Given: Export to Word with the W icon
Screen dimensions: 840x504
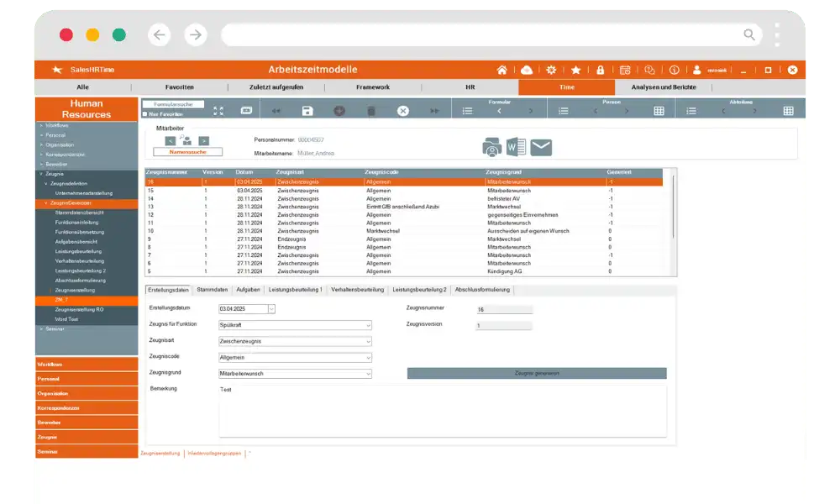Looking at the screenshot, I should 516,146.
